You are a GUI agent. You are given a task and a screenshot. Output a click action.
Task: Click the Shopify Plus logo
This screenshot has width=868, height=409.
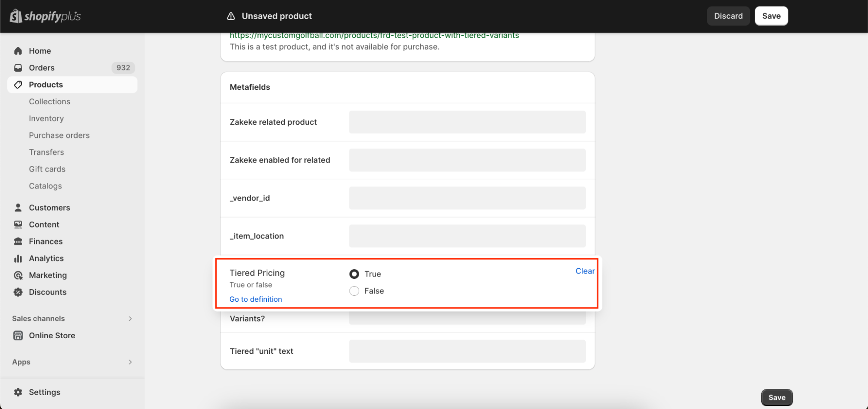click(x=45, y=16)
